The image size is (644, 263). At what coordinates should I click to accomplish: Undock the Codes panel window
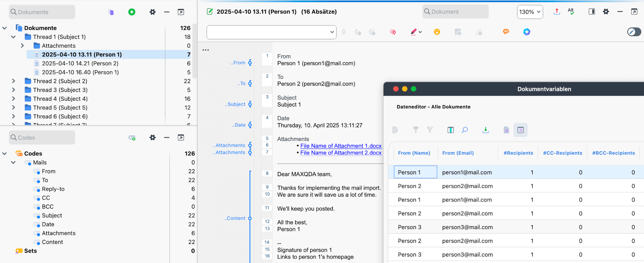pos(181,137)
